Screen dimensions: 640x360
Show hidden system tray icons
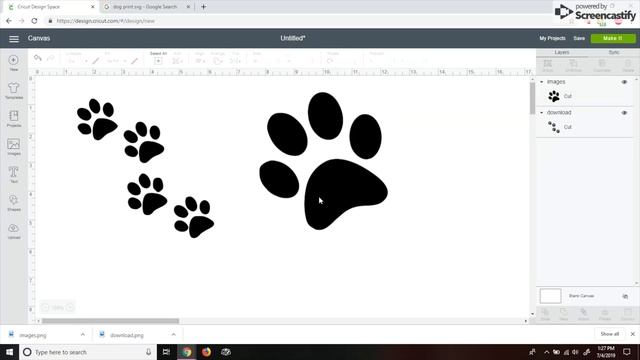pyautogui.click(x=547, y=352)
